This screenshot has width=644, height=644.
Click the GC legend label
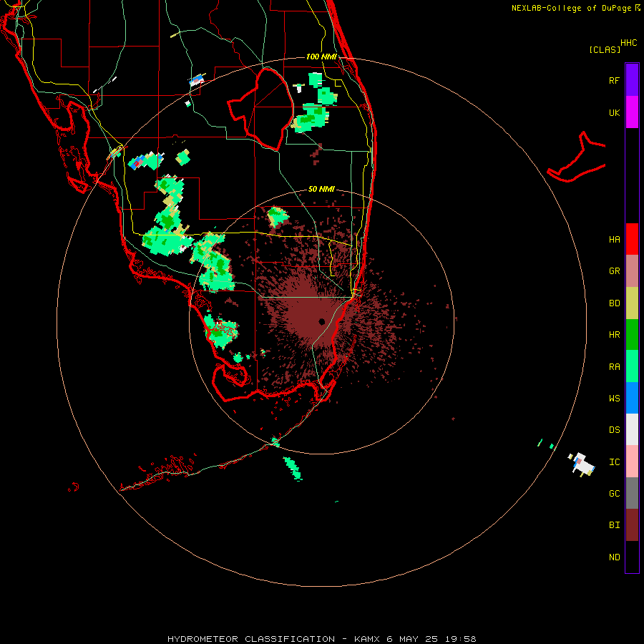click(614, 494)
